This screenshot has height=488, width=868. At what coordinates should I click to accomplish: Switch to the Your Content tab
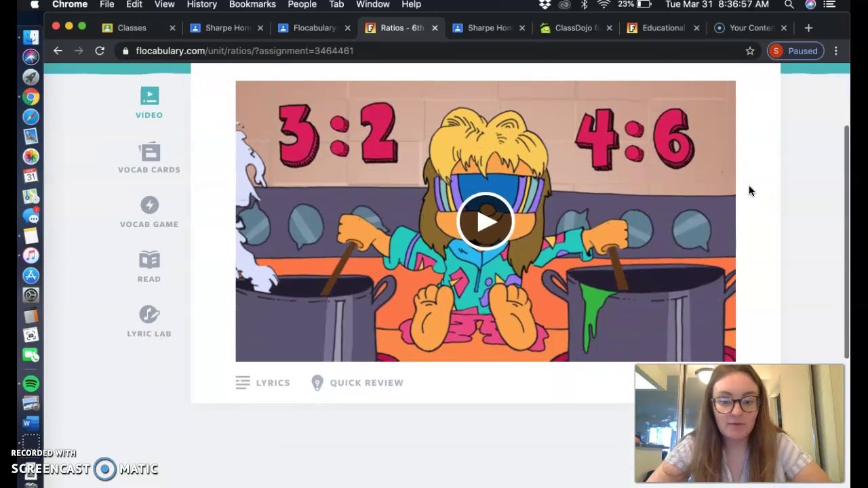pos(751,28)
